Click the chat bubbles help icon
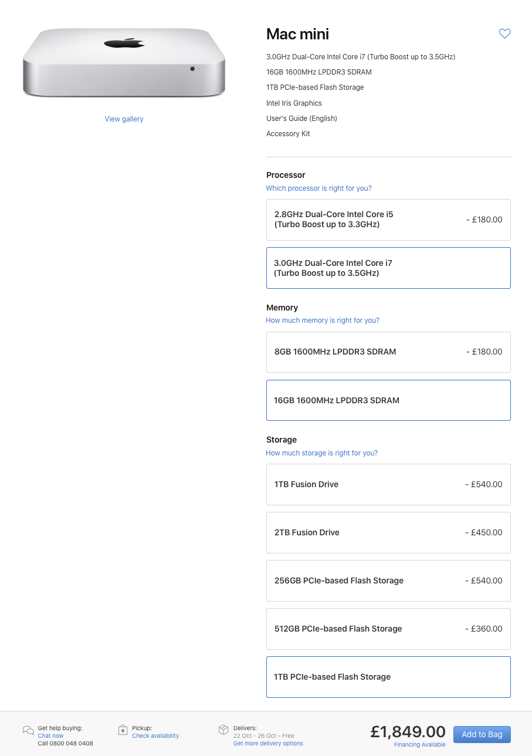 [28, 730]
